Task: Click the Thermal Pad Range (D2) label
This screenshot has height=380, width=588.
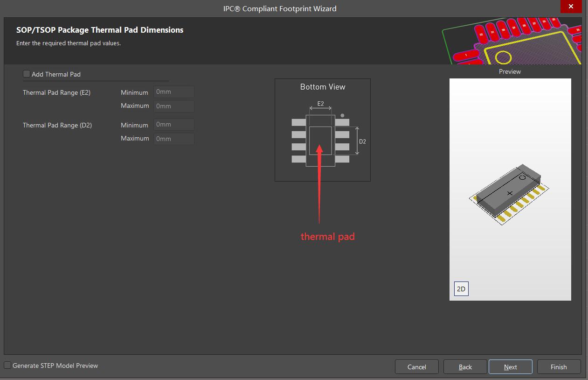Action: [57, 125]
